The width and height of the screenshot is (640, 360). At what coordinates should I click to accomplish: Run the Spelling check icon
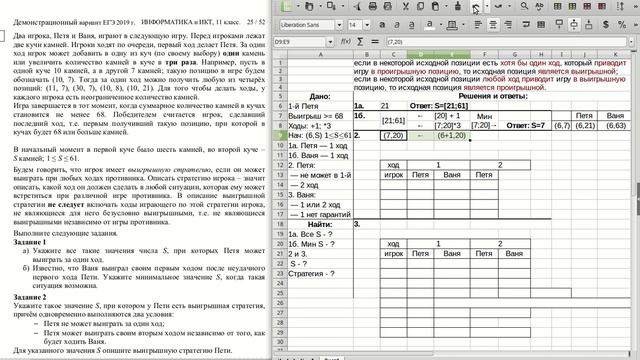(x=539, y=6)
